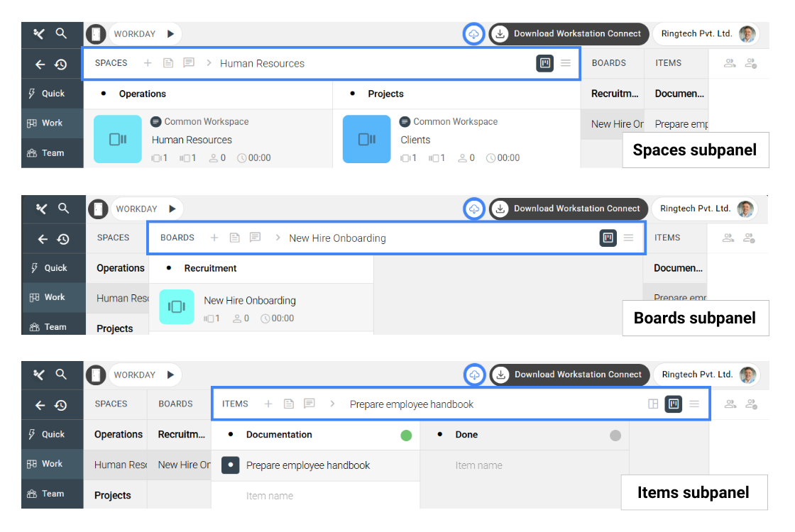Click comment icon in Prepare employee handbook items header
The width and height of the screenshot is (795, 532).
click(309, 404)
